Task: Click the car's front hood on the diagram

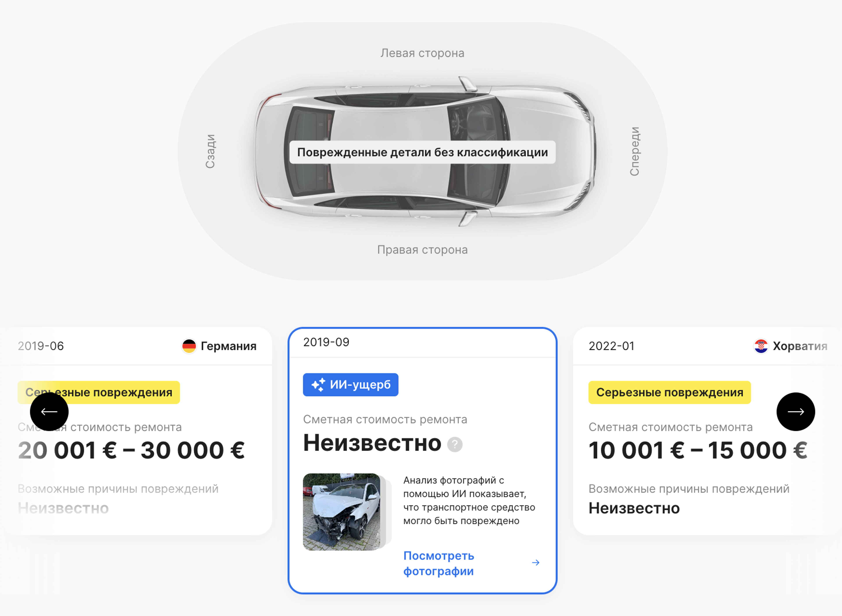Action: point(548,151)
